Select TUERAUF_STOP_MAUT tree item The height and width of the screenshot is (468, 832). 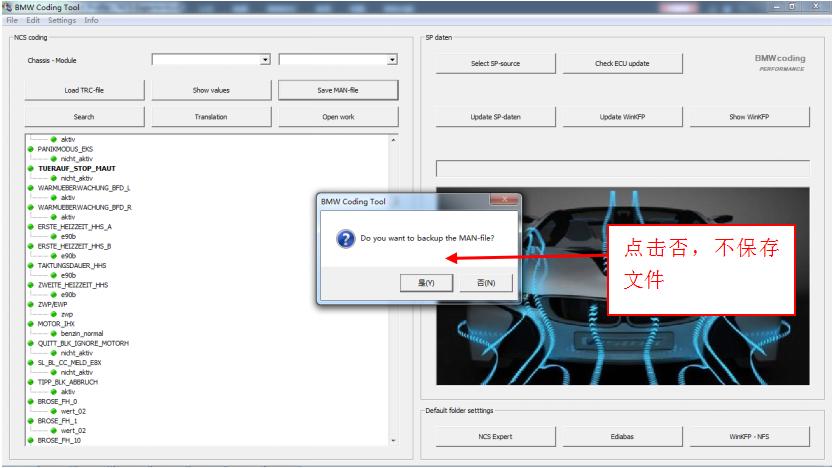point(77,169)
